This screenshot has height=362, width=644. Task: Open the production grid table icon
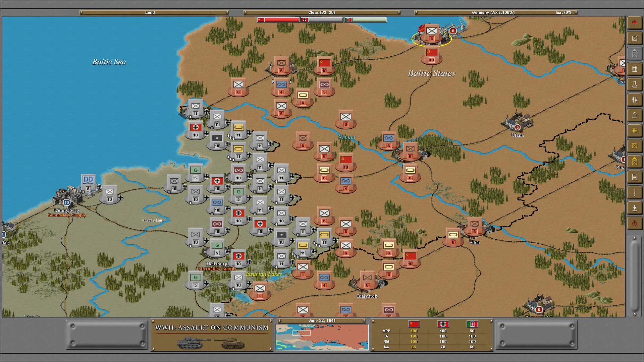coord(634,69)
